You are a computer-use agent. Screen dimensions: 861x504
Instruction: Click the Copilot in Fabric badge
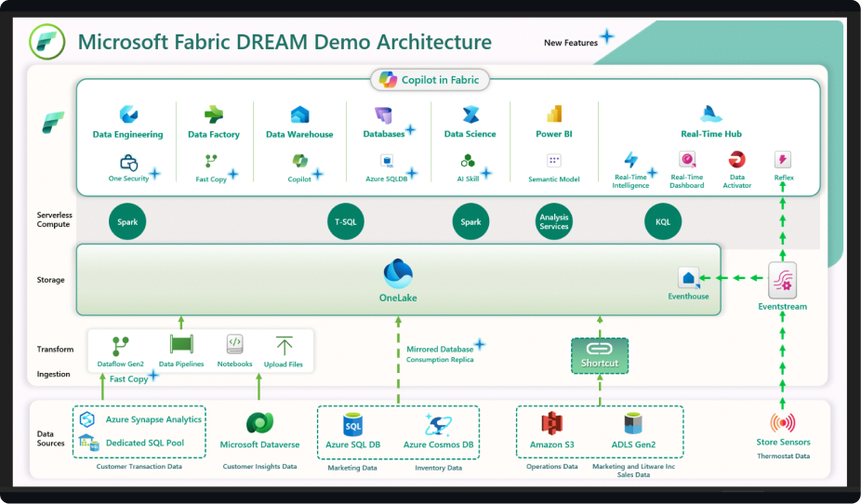[x=430, y=80]
